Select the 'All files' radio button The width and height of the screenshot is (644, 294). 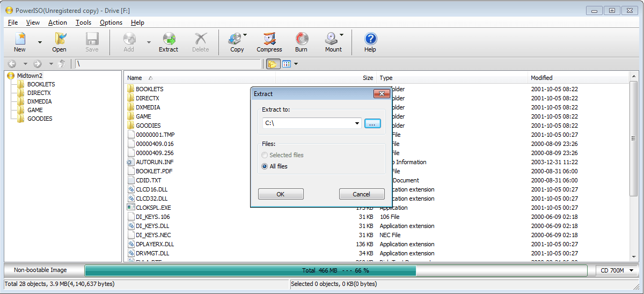pyautogui.click(x=264, y=166)
